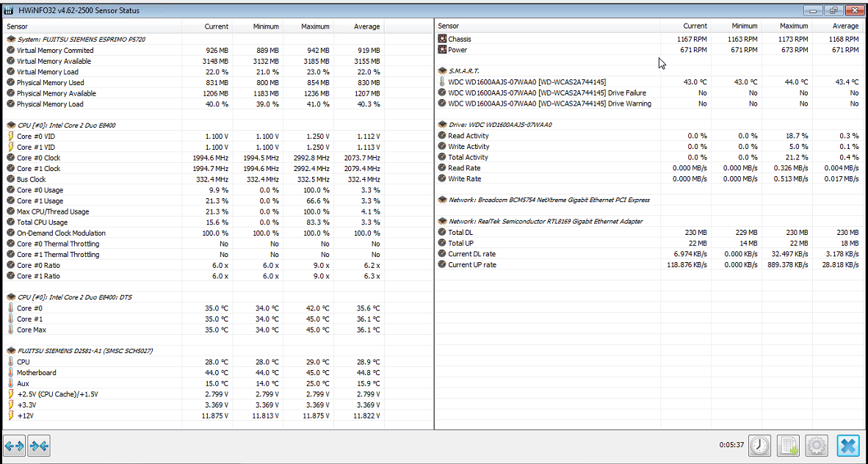Click right panel Sensor column header

548,26
